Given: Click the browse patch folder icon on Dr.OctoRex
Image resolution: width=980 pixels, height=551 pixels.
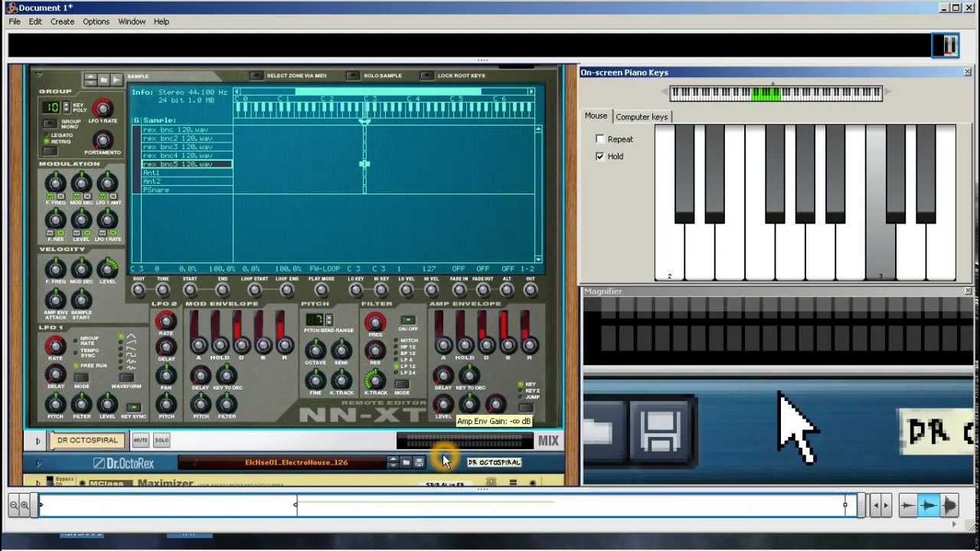Looking at the screenshot, I should [x=406, y=462].
